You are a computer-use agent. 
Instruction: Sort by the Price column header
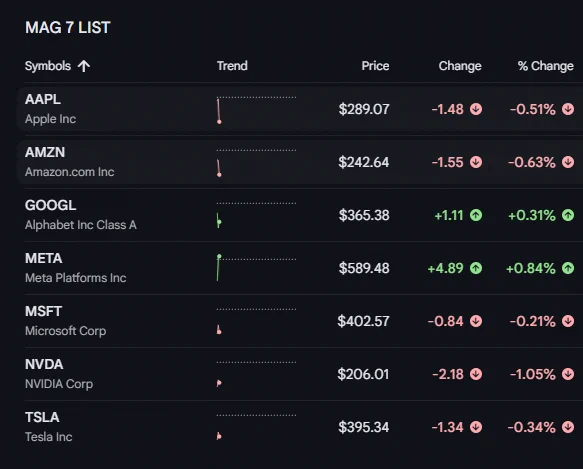click(375, 66)
